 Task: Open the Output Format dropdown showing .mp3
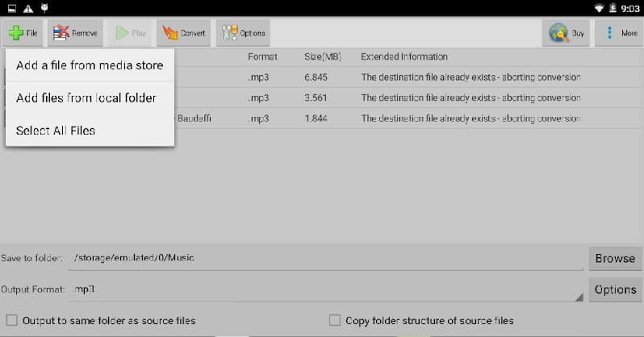click(327, 289)
